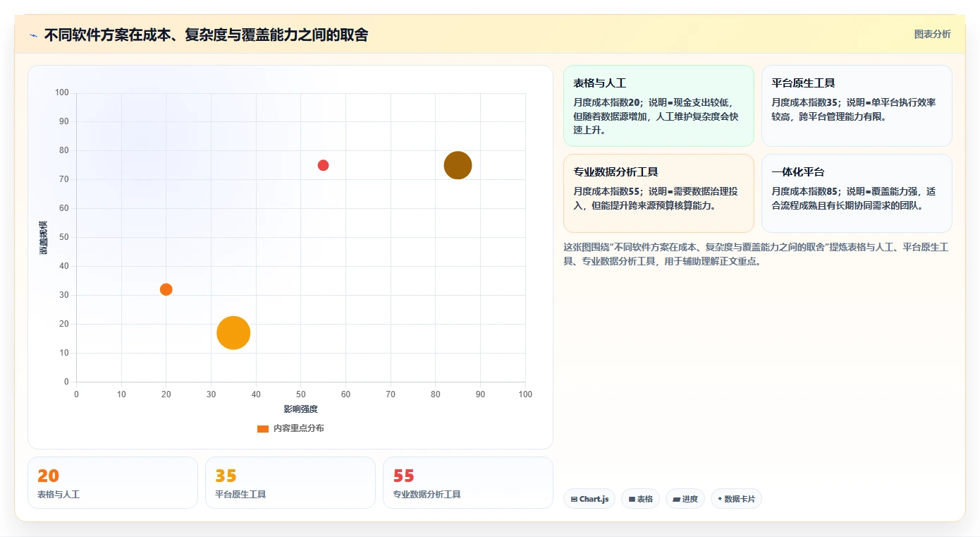
Task: Click the 数据卡片 tag chip
Action: [736, 499]
